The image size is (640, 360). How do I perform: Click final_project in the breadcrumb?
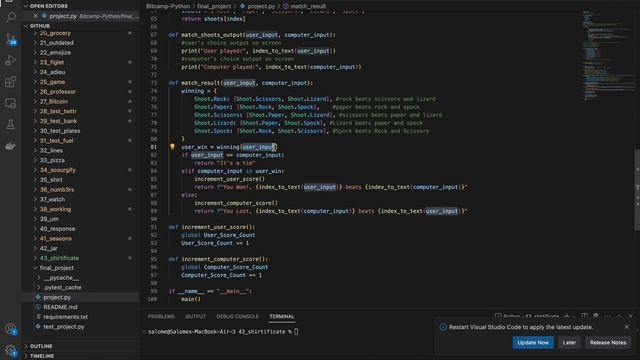(x=214, y=6)
